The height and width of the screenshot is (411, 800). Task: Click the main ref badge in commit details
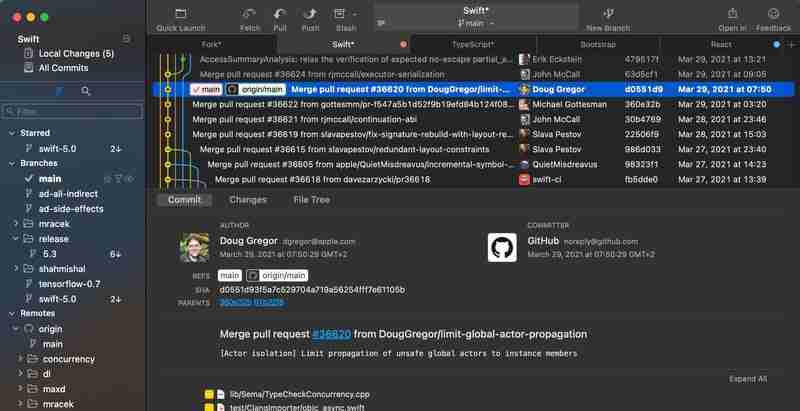[x=230, y=276]
